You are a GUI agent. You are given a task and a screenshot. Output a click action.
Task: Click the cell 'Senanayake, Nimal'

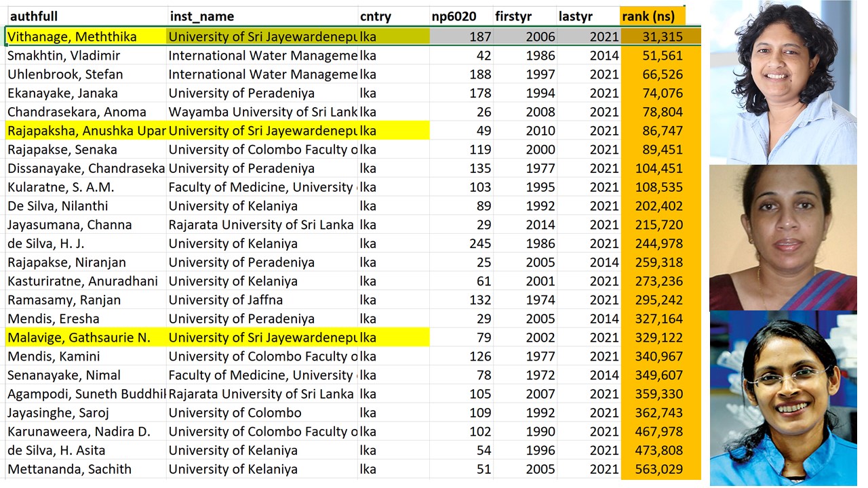86,375
